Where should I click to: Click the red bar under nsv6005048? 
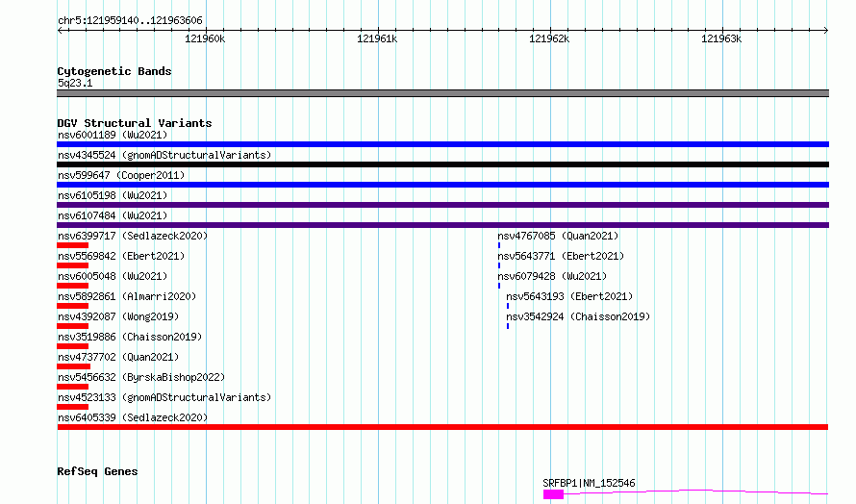tap(72, 286)
